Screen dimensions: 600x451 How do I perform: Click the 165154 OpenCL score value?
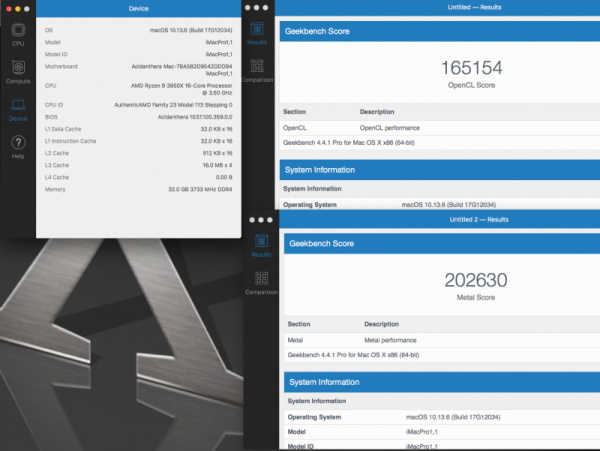(471, 68)
